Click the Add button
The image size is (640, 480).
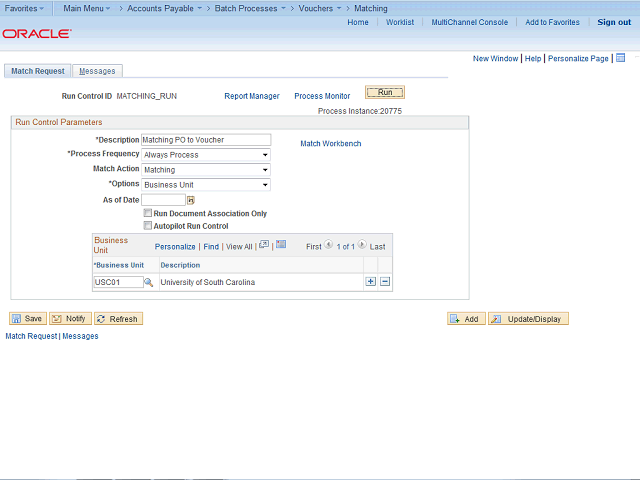click(x=466, y=318)
